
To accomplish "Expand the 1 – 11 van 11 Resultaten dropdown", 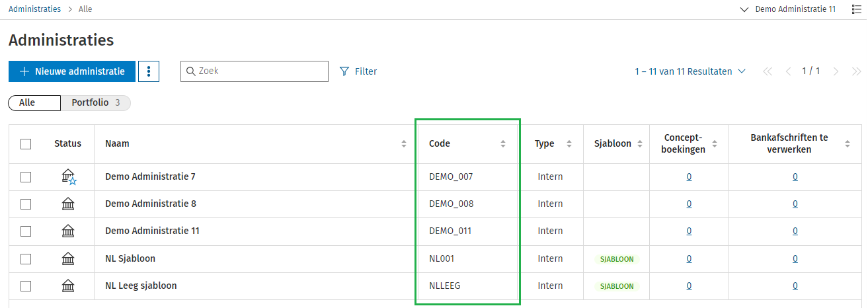I will click(x=690, y=71).
